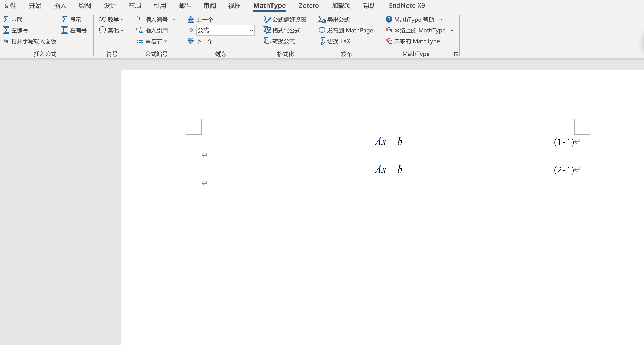This screenshot has height=345, width=644.
Task: Insert a right-numbered equation (右编号)
Action: tap(74, 30)
